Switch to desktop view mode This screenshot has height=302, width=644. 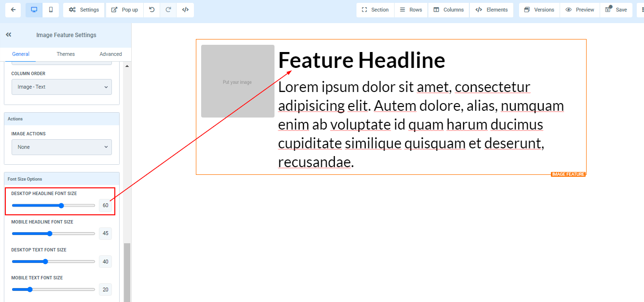pyautogui.click(x=34, y=10)
